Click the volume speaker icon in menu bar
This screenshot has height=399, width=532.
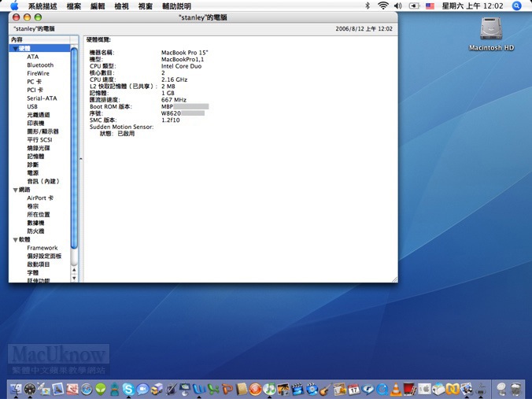pos(398,6)
